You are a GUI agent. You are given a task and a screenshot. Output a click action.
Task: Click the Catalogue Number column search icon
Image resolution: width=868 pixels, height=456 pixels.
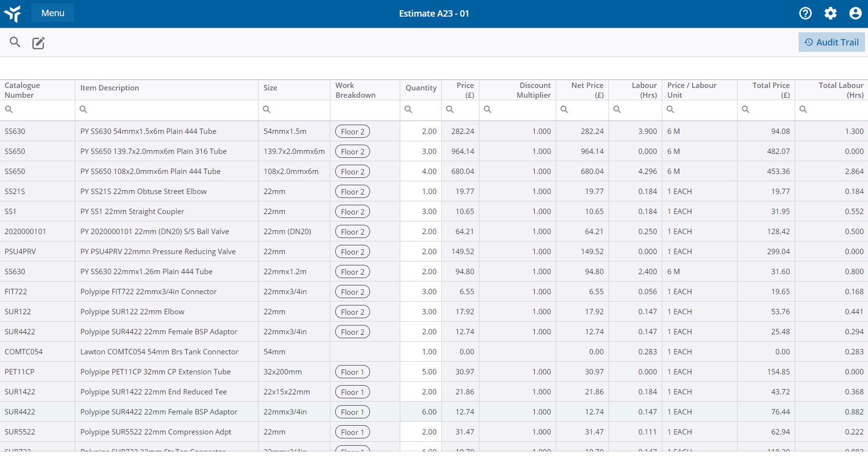(x=8, y=109)
